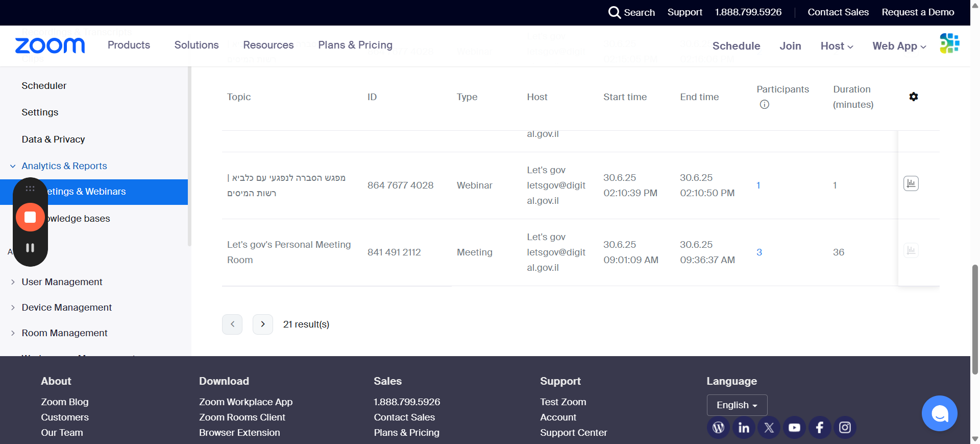Click Request a Demo
Viewport: 980px width, 444px height.
[x=918, y=12]
